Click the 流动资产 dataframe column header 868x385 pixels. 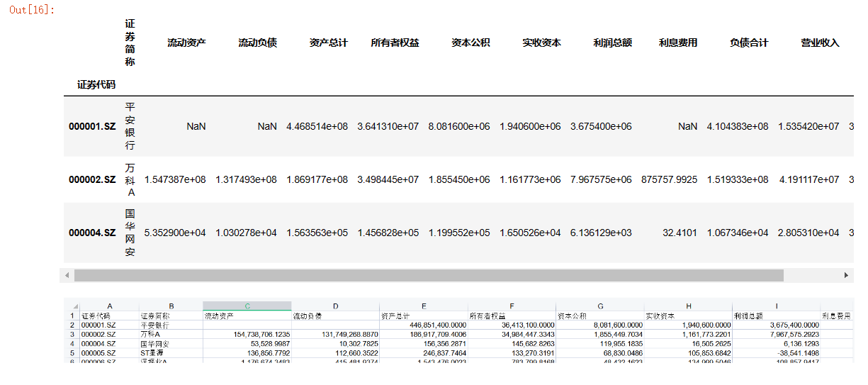[186, 43]
